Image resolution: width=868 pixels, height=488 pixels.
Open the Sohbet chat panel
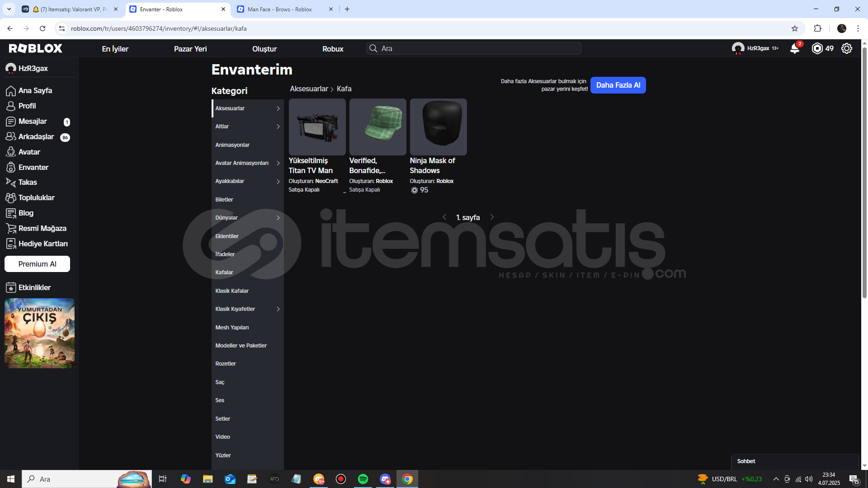pyautogui.click(x=795, y=461)
